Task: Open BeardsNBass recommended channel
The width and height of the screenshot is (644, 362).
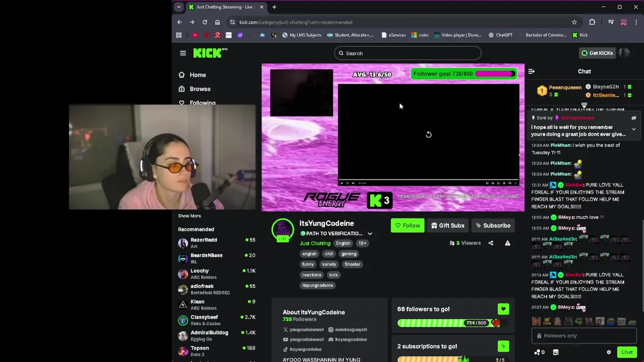Action: coord(216,258)
